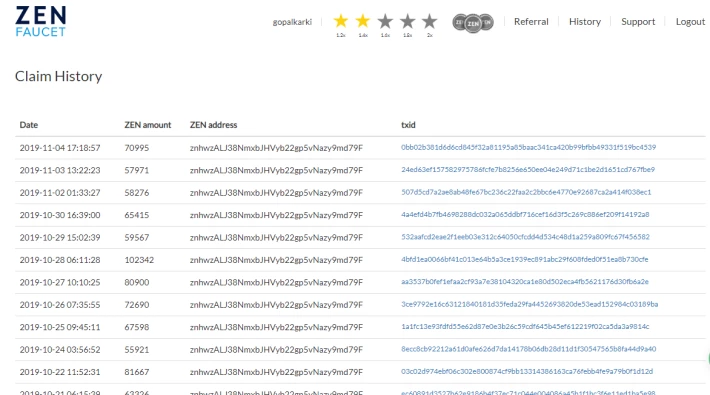This screenshot has width=710, height=395.
Task: Open txid link starting 03c02d974ebf
Action: tap(527, 371)
